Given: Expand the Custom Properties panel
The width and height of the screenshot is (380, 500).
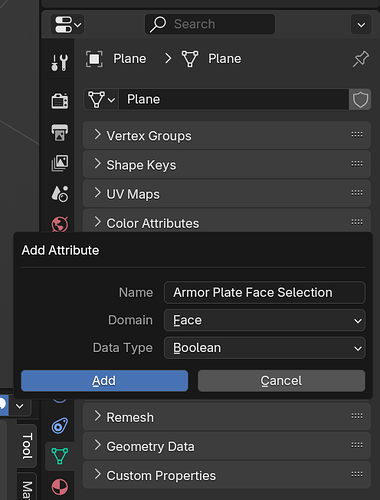Looking at the screenshot, I should (x=227, y=475).
